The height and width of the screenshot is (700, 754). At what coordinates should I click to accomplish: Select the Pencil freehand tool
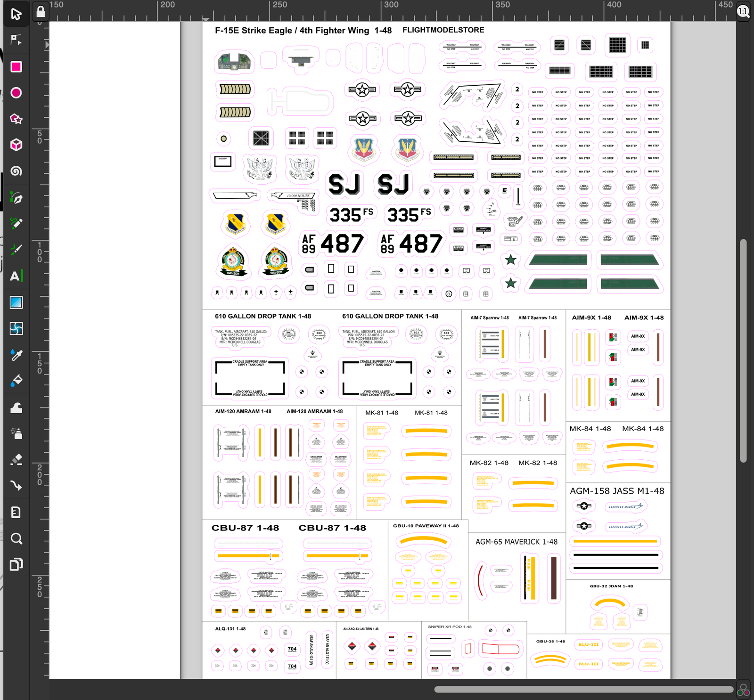click(x=16, y=223)
